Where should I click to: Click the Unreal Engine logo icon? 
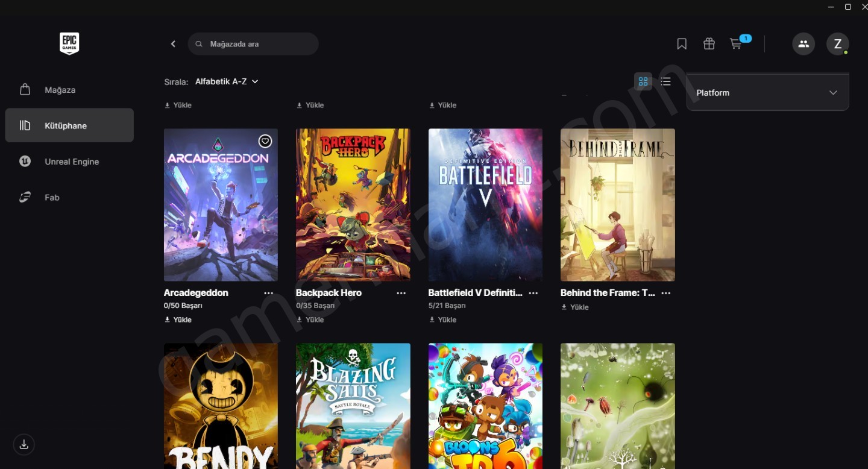(25, 161)
